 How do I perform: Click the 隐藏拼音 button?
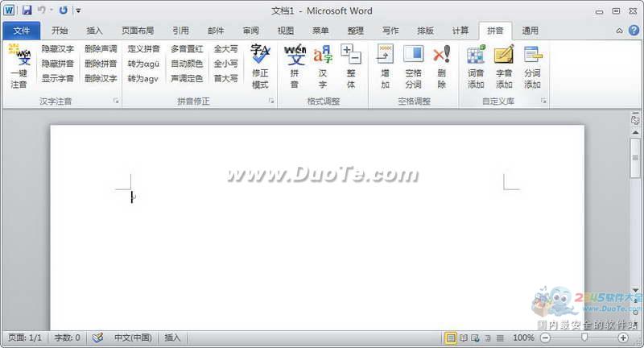coord(58,64)
